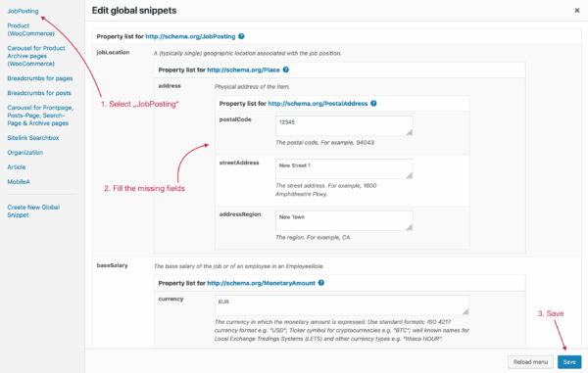Follow the http://schema.org/PostalAddress link
Image resolution: width=588 pixels, height=373 pixels.
click(x=318, y=104)
